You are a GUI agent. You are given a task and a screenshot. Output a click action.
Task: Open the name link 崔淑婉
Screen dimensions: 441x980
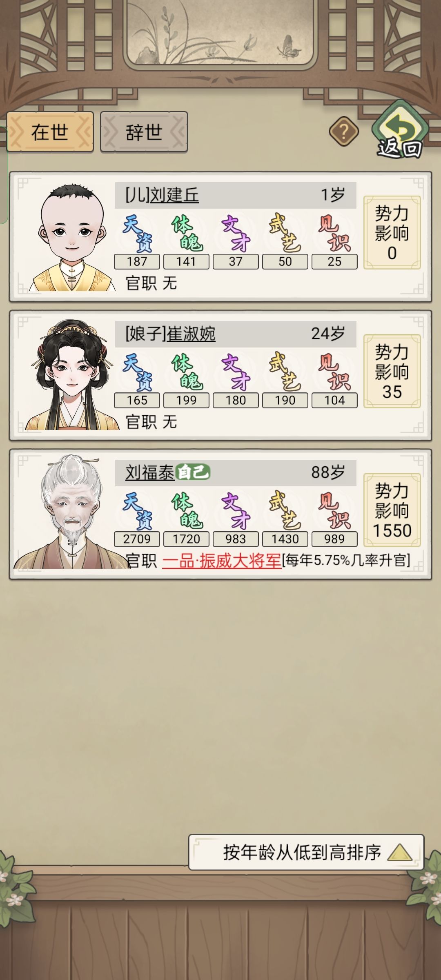[191, 334]
